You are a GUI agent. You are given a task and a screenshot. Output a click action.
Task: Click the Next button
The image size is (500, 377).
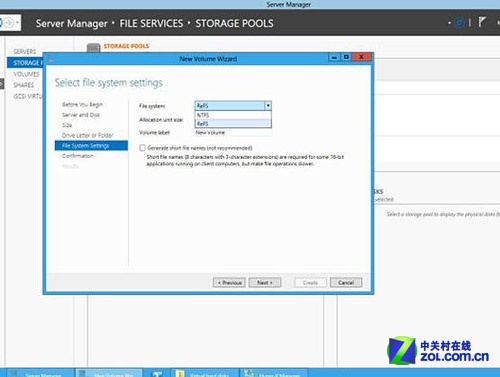pyautogui.click(x=265, y=283)
